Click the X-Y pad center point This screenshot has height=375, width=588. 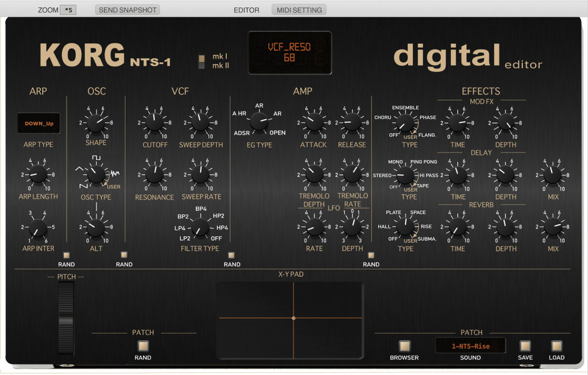(x=293, y=318)
